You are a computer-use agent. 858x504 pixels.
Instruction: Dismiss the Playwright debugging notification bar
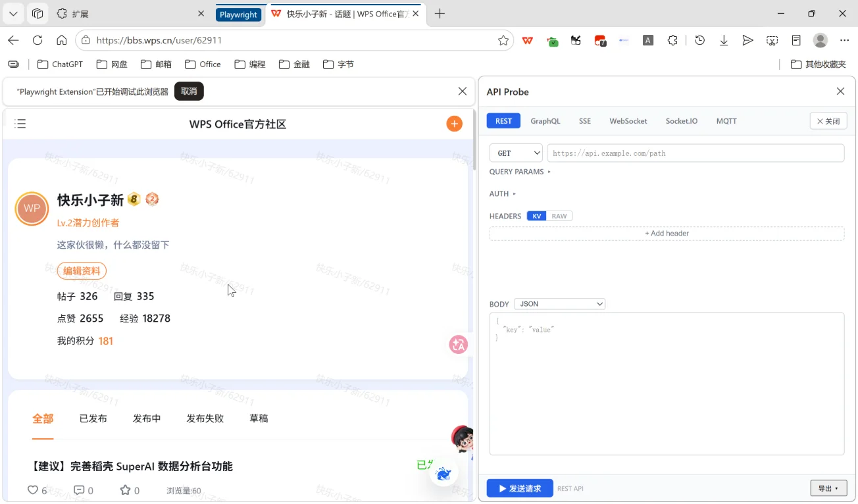[x=463, y=91]
